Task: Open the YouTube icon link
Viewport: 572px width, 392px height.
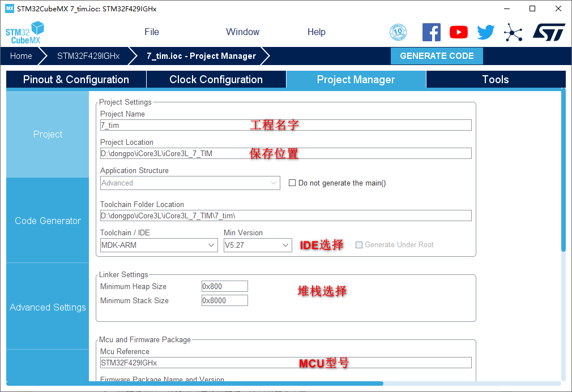Action: point(459,32)
